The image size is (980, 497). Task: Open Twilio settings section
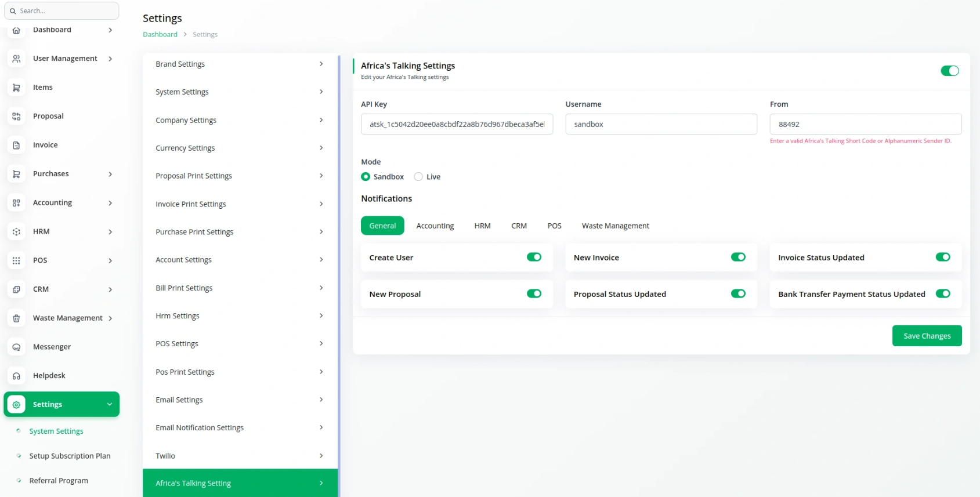click(240, 456)
